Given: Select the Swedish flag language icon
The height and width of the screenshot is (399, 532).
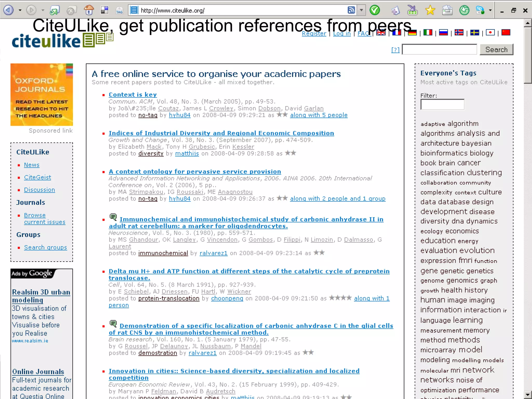Looking at the screenshot, I should pos(475,32).
